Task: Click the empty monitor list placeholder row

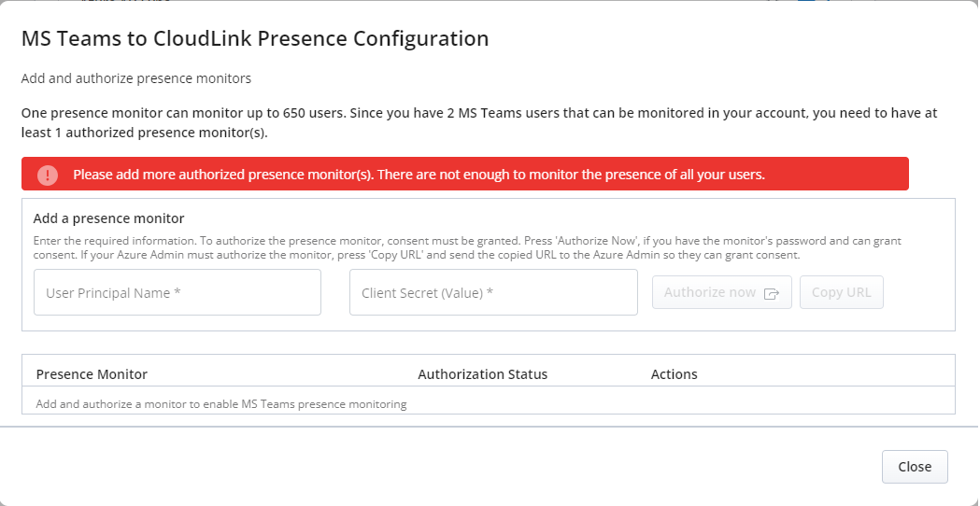Action: click(x=221, y=404)
